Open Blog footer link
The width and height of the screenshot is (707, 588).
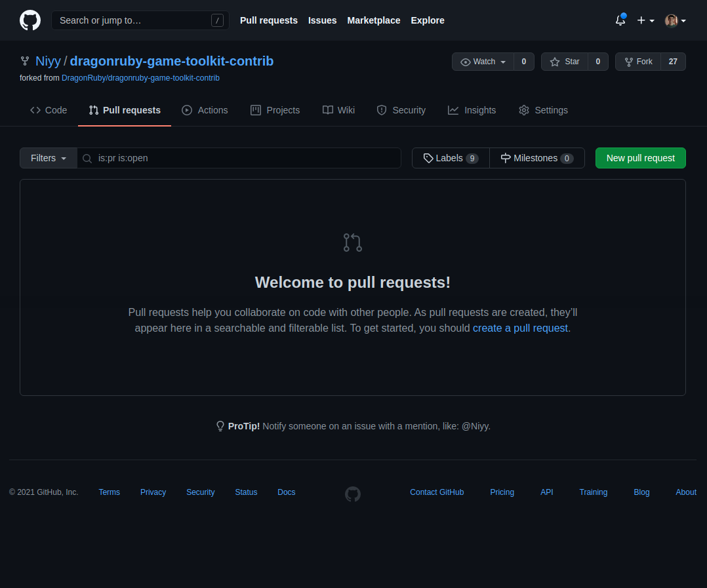[x=641, y=492]
